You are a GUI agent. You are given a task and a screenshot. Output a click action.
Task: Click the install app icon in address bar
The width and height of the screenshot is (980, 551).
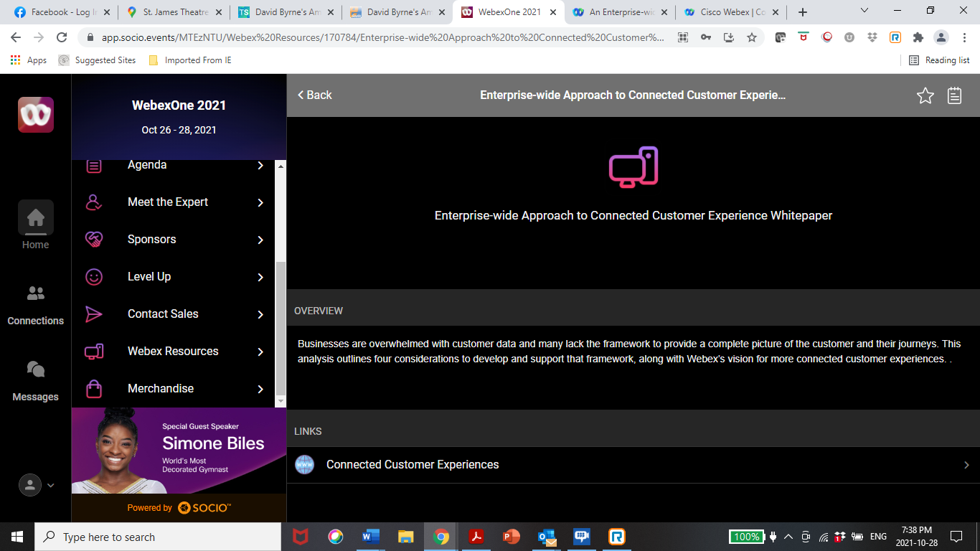728,37
